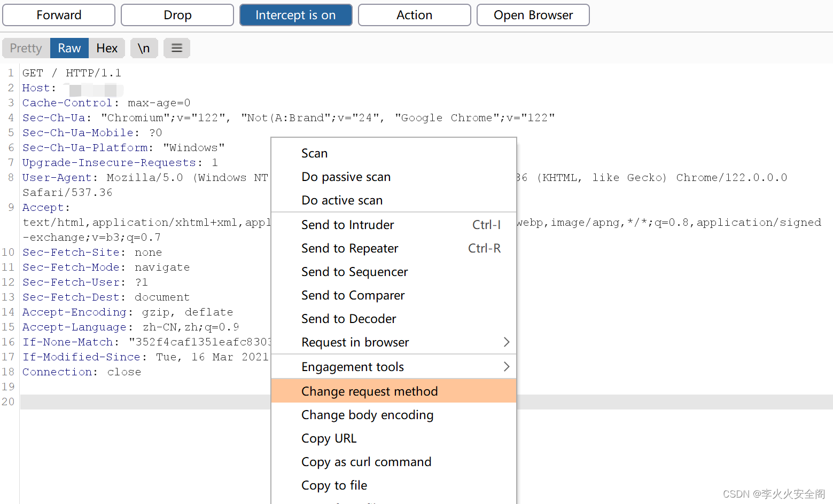Select Send to Sequencer

(x=394, y=272)
